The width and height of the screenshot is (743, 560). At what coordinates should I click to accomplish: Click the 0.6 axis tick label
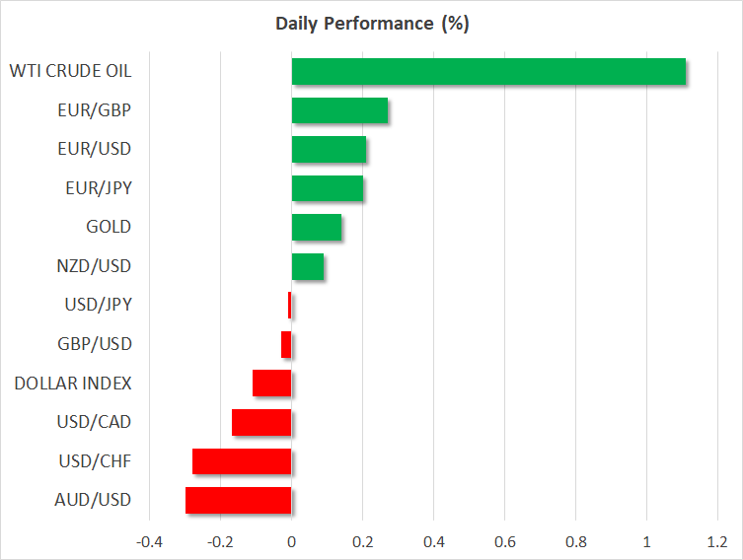(504, 542)
